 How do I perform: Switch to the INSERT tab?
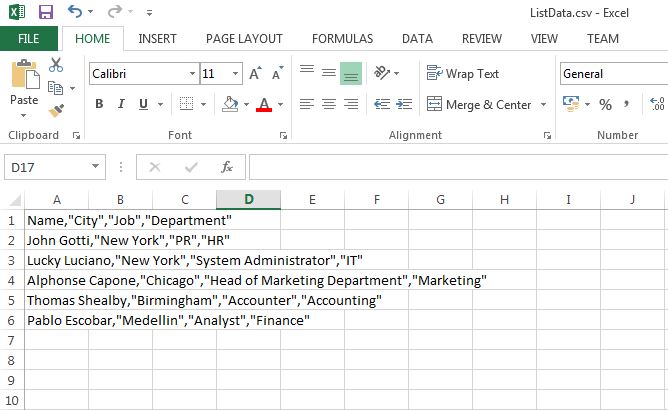point(157,39)
